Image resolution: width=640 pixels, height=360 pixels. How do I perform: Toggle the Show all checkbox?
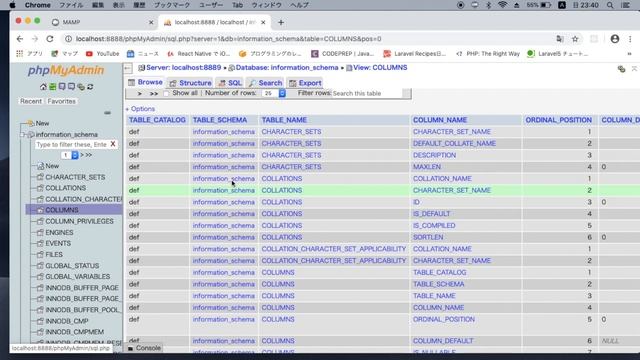pyautogui.click(x=166, y=93)
